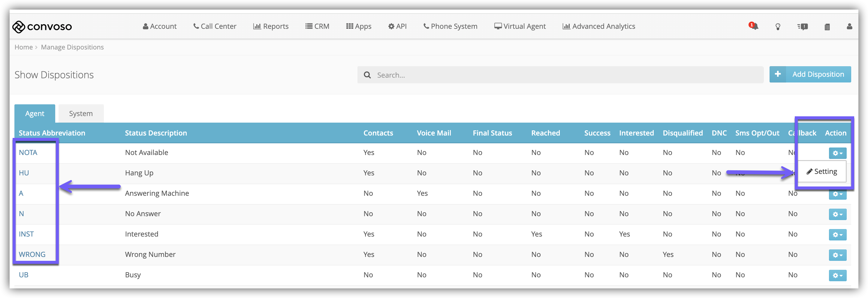Expand the gear dropdown for Busy row
868x298 pixels.
[837, 276]
